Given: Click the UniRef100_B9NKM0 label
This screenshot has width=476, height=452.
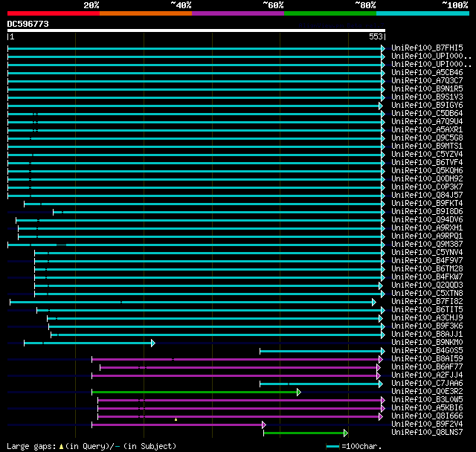Looking at the screenshot, I should [427, 343].
